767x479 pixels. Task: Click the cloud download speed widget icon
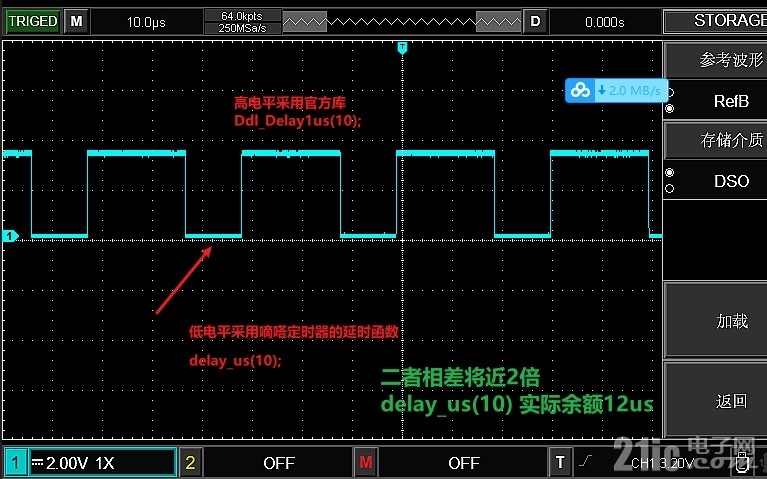tap(580, 90)
